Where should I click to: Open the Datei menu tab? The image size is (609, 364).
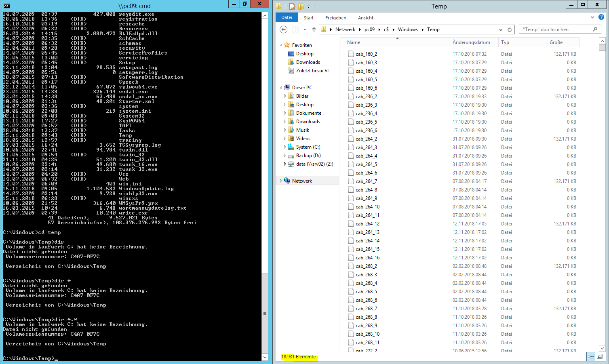(x=287, y=17)
